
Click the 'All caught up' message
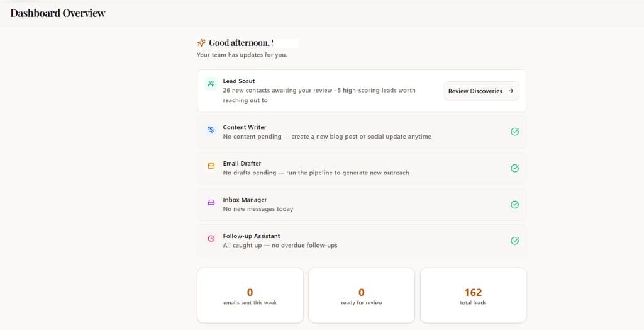point(280,245)
